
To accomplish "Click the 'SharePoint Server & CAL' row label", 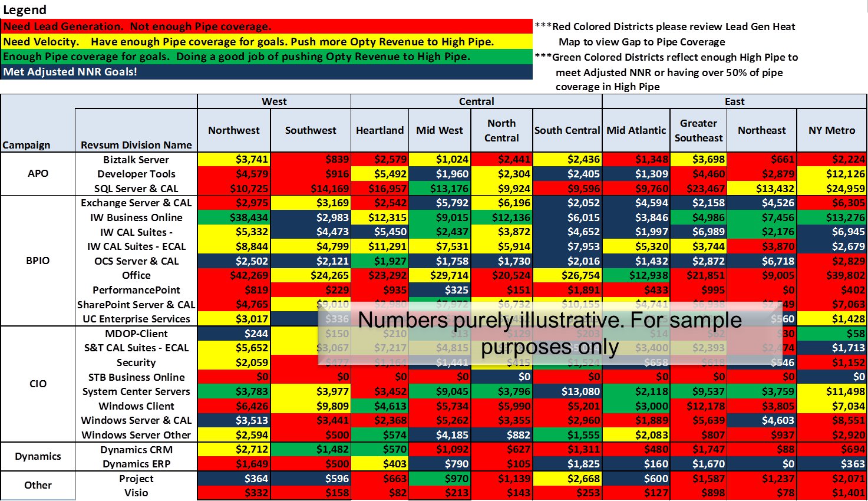I will pos(136,304).
